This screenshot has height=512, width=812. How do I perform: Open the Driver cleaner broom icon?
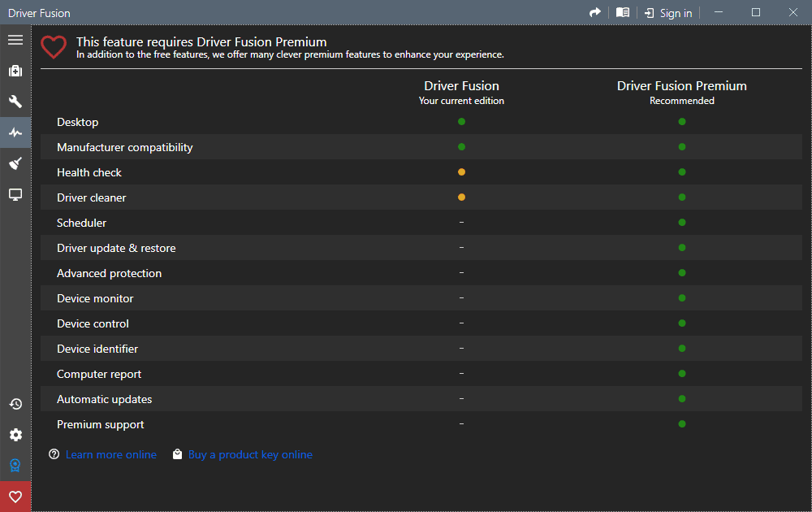click(15, 163)
